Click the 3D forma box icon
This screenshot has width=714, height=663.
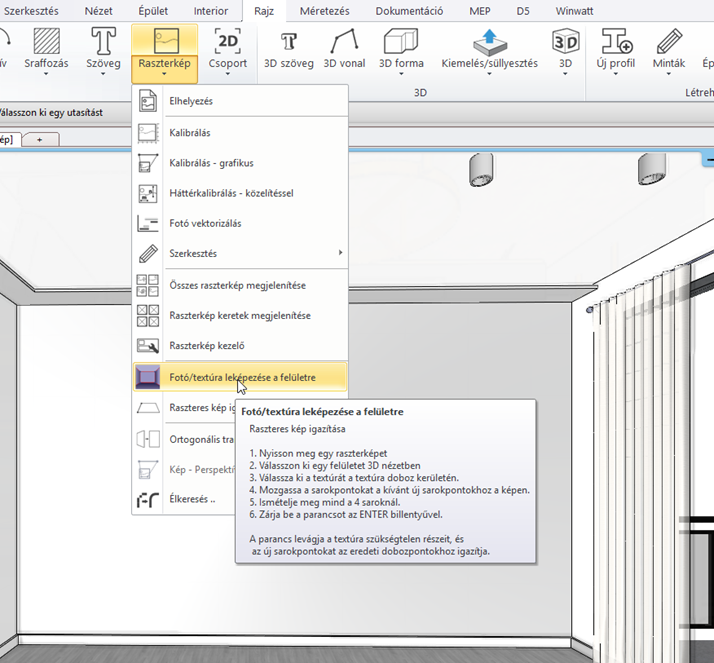401,41
